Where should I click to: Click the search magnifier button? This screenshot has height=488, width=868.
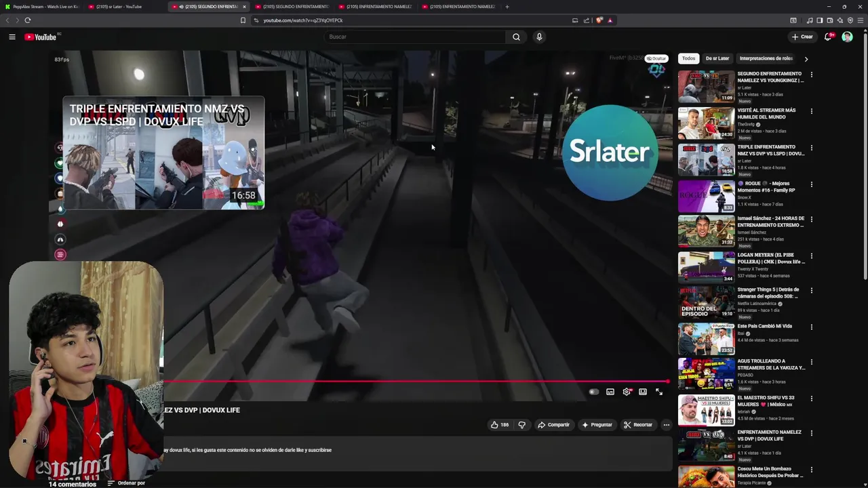516,37
